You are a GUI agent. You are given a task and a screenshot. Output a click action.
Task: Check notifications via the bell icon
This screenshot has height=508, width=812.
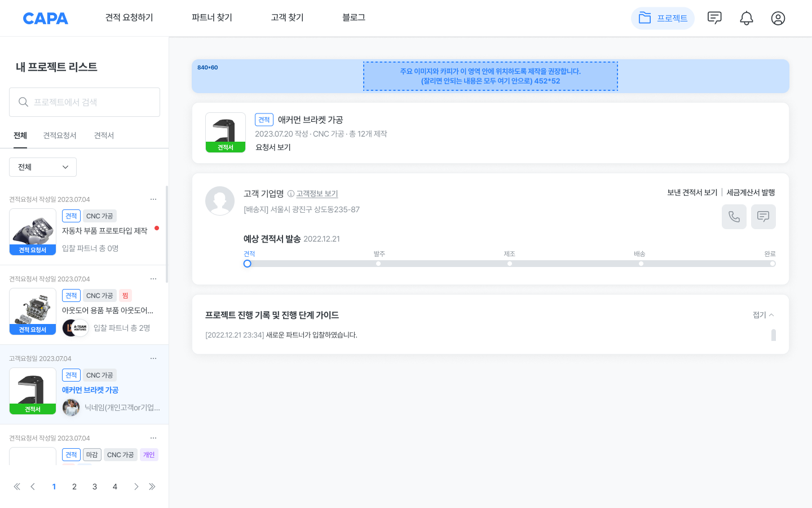tap(746, 18)
